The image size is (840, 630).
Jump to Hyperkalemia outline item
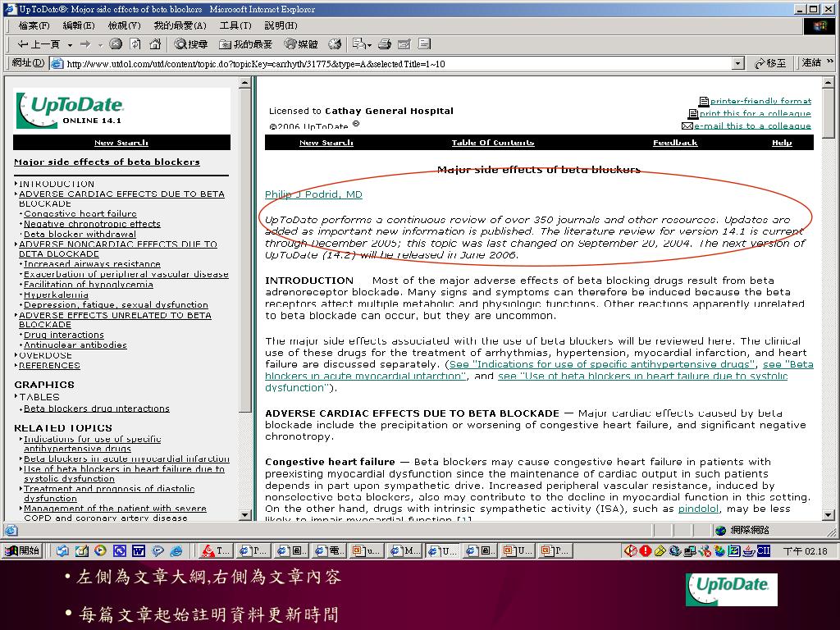pyautogui.click(x=57, y=294)
